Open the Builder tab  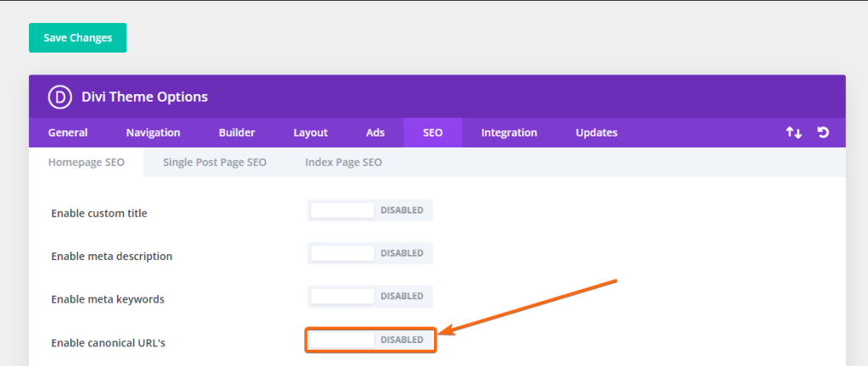237,133
